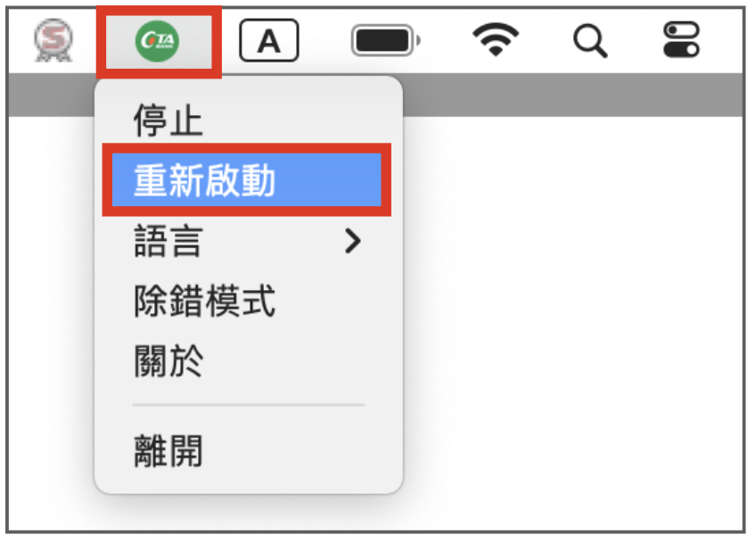Viewport: 756px width, 546px height.
Task: Open the green CTA Bank menu bar icon
Action: (x=157, y=41)
